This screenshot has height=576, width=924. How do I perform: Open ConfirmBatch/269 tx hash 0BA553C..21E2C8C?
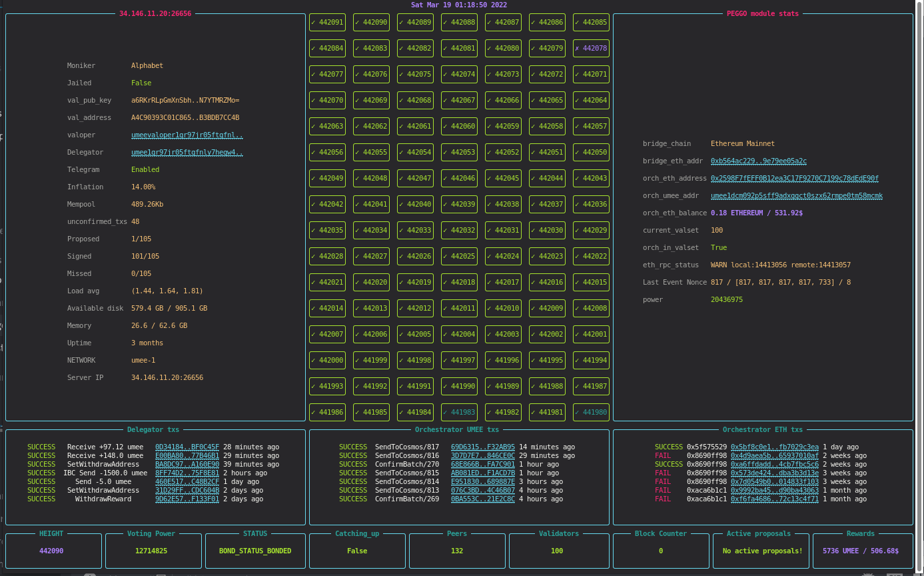click(483, 499)
